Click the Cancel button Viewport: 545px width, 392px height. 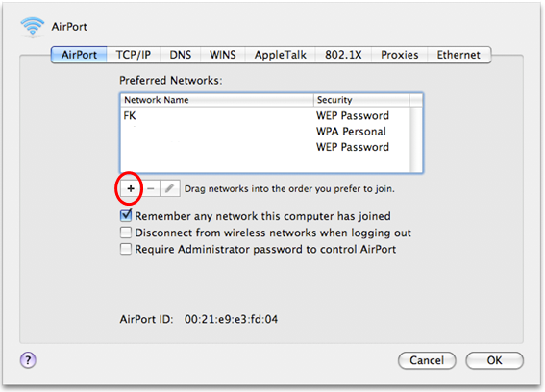[x=427, y=360]
